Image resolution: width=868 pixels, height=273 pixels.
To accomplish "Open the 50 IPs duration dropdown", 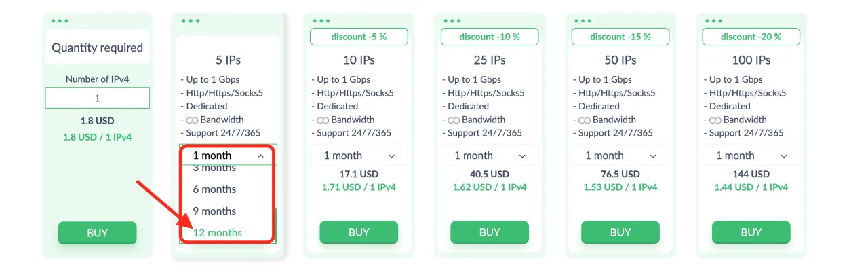I will pos(620,156).
